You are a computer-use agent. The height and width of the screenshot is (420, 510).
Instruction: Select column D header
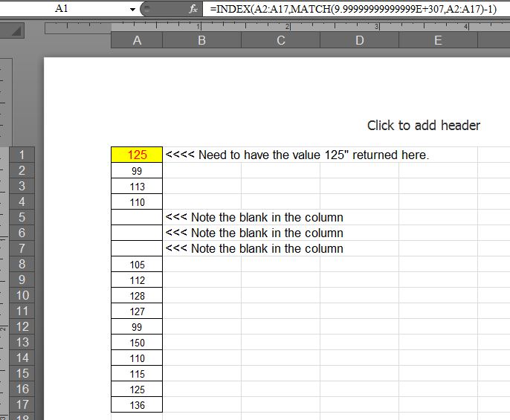(x=359, y=41)
